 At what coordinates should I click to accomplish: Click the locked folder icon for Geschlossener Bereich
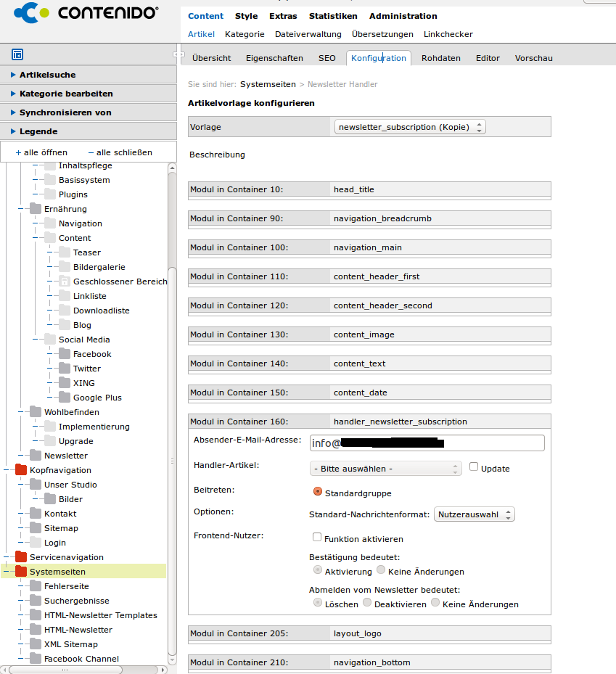[x=65, y=281]
